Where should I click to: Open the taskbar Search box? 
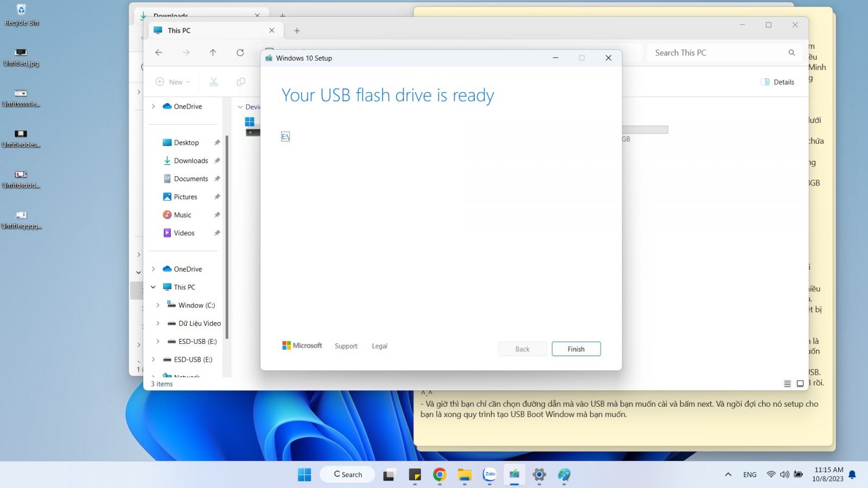pyautogui.click(x=347, y=474)
